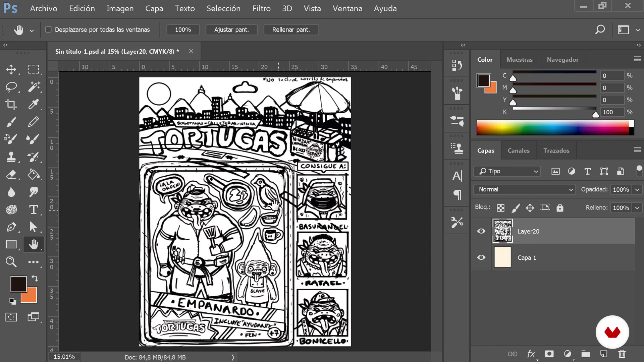
Task: Click the K slider handle
Action: coord(595,115)
